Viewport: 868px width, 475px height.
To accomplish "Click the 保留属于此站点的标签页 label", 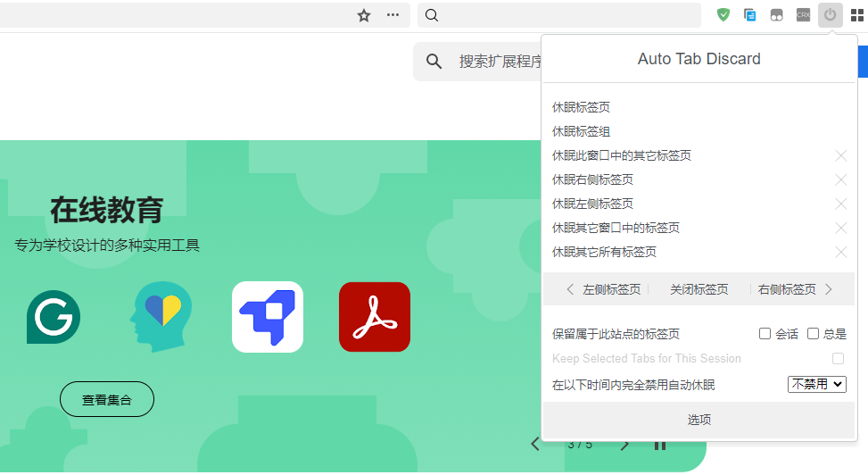I will pos(616,334).
